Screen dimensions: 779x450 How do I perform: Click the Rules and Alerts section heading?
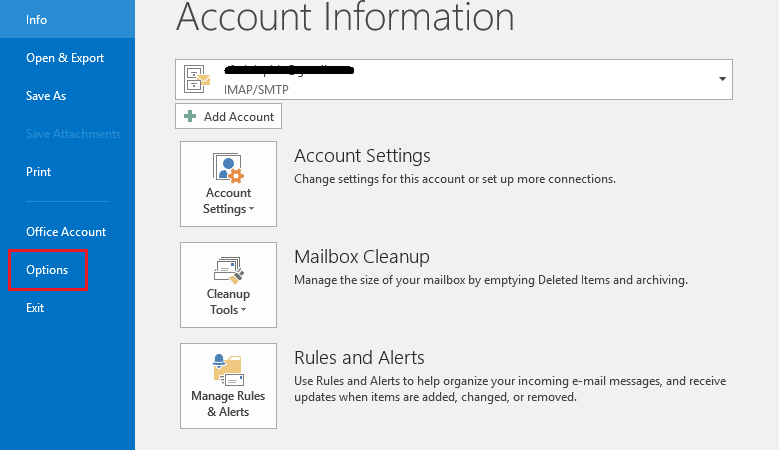click(359, 358)
